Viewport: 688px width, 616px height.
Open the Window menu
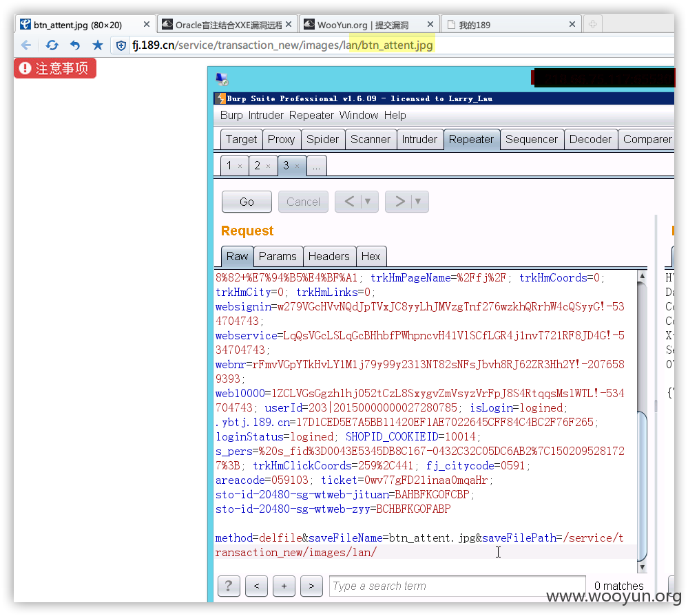tap(359, 116)
